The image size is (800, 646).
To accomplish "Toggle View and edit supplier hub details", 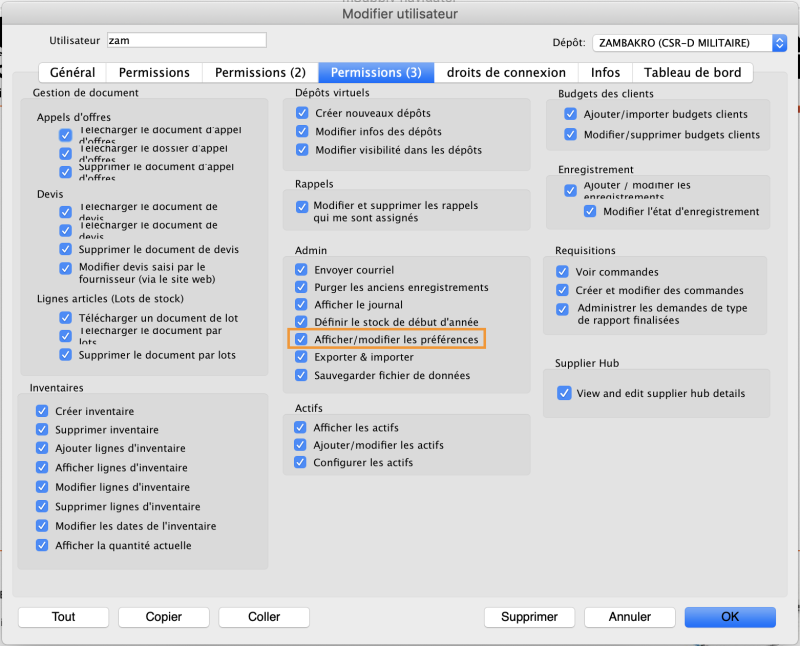I will click(x=565, y=392).
